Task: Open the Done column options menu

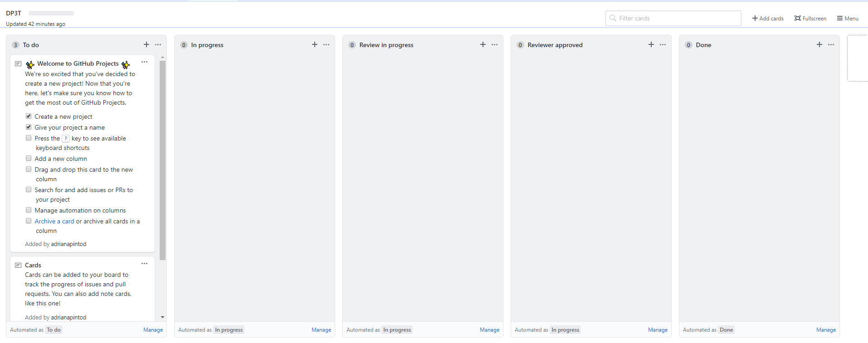Action: pyautogui.click(x=831, y=44)
